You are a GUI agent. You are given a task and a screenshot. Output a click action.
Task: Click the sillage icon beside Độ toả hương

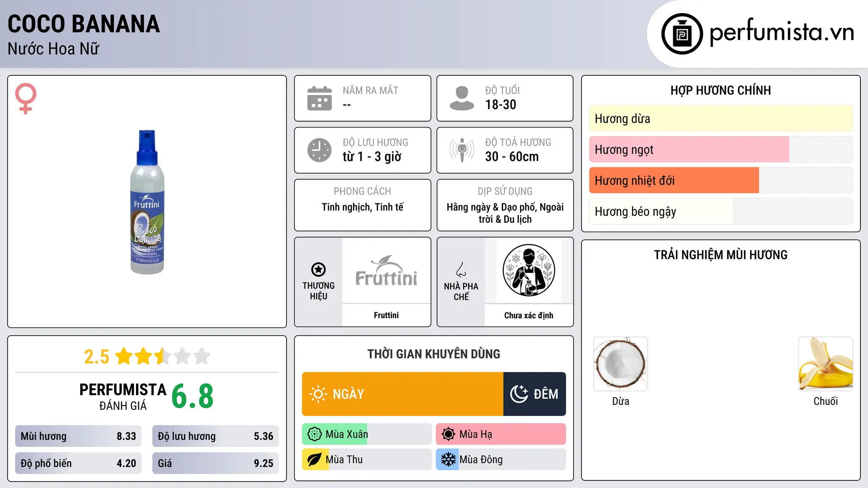(462, 150)
